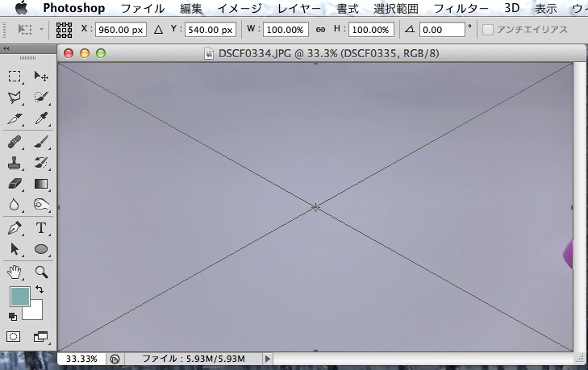Click the reference point location grid
Screen dimensions: 588x370
65,30
